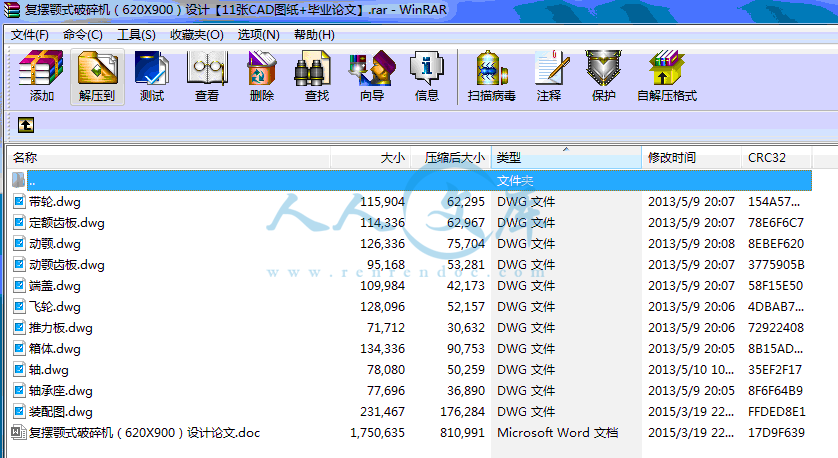Sort by 大小 column header

click(371, 158)
